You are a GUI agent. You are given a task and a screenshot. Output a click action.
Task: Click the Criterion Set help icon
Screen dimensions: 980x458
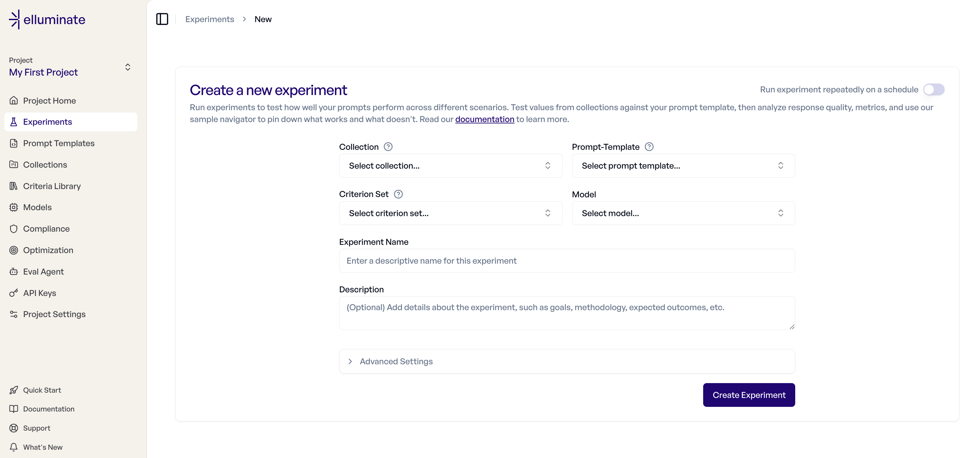(x=398, y=194)
